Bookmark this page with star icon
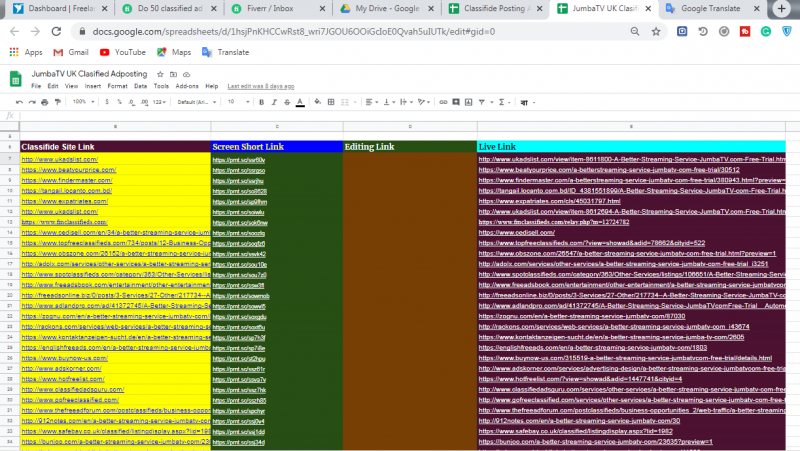Viewport: 800px width, 451px height. tap(656, 32)
